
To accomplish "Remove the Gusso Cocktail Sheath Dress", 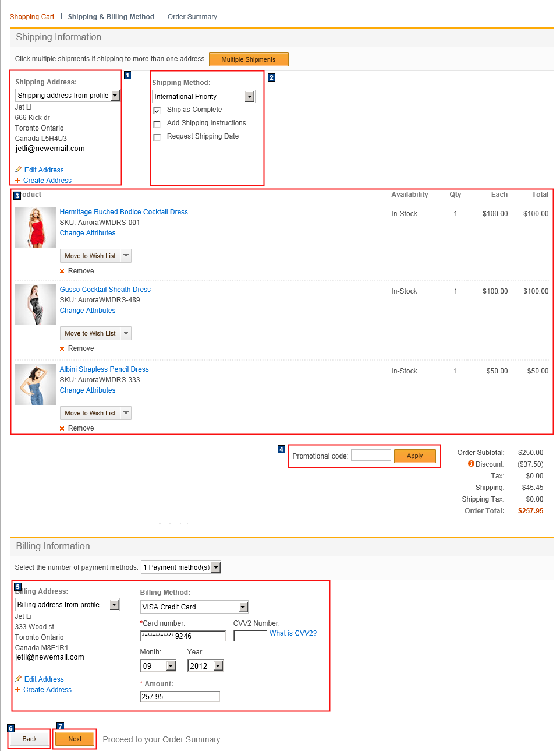I will point(62,348).
